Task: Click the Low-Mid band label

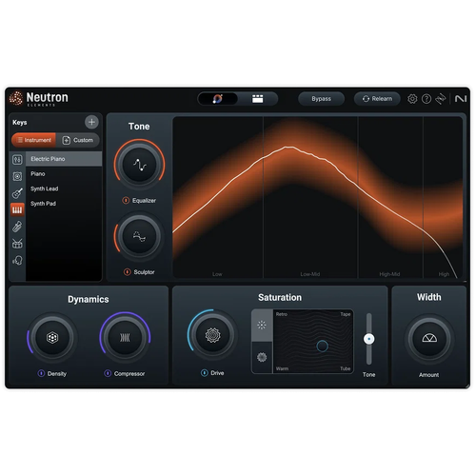Action: click(310, 274)
